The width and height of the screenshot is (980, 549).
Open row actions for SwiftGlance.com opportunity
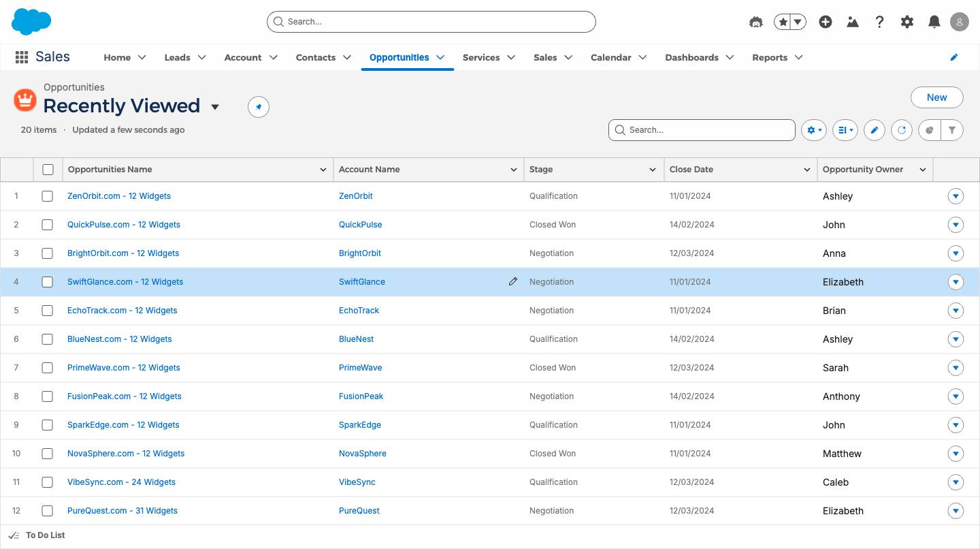[955, 282]
